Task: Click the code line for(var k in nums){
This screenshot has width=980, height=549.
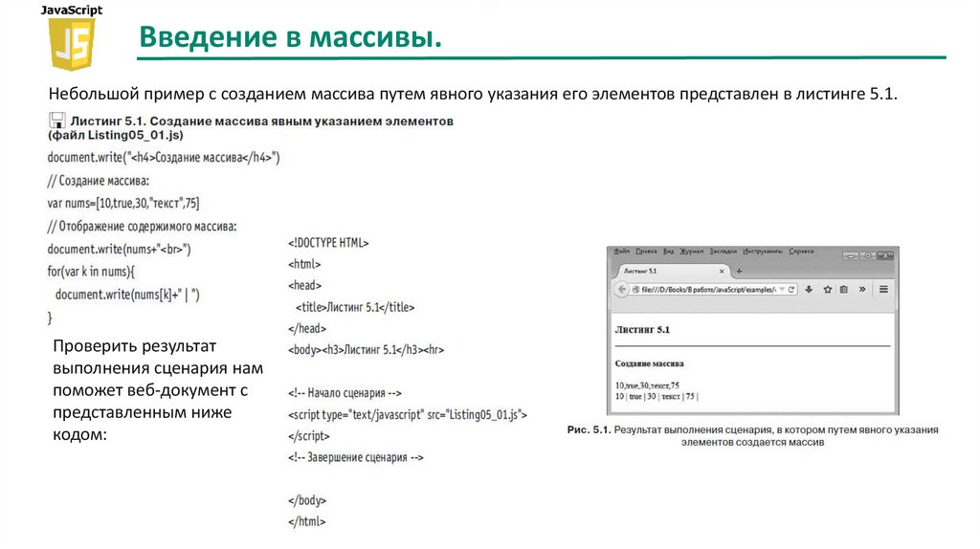Action: 91,271
